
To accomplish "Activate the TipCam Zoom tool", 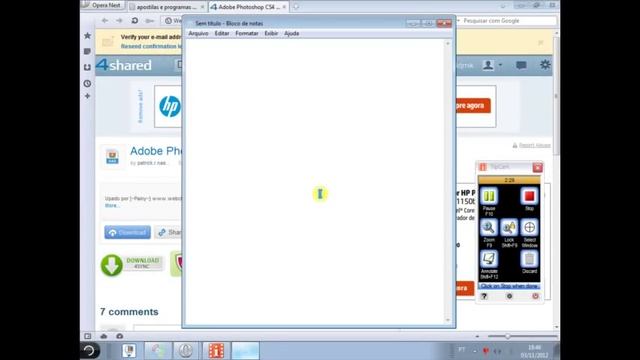I will (x=489, y=228).
